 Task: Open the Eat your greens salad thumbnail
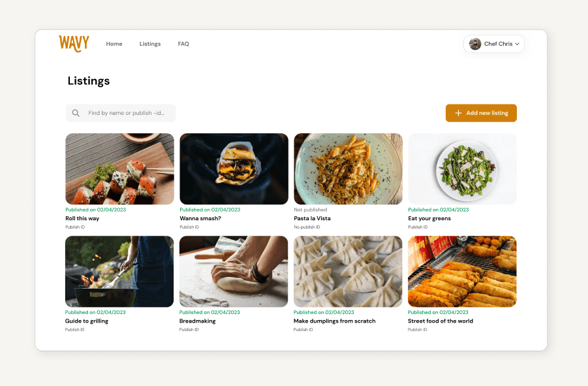coord(463,169)
